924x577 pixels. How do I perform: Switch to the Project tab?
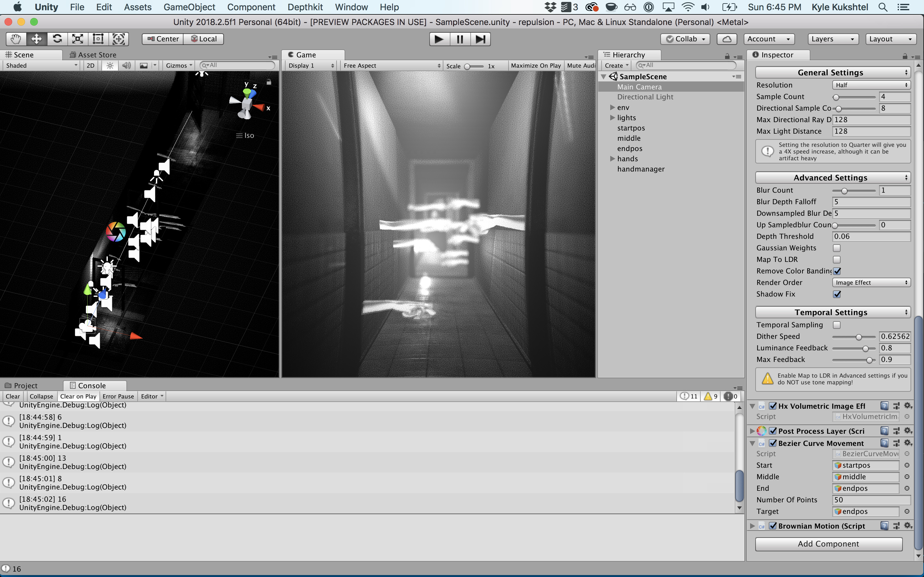pyautogui.click(x=25, y=385)
